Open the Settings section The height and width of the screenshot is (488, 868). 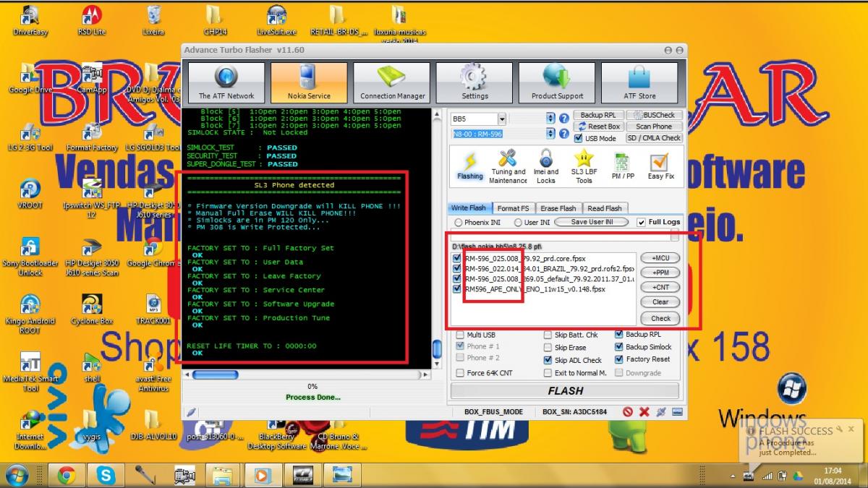point(475,82)
